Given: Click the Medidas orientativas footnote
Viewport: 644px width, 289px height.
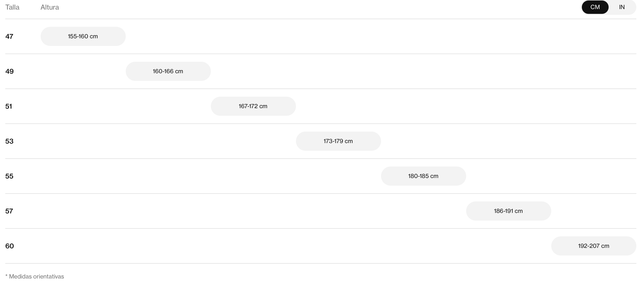Looking at the screenshot, I should pyautogui.click(x=34, y=277).
